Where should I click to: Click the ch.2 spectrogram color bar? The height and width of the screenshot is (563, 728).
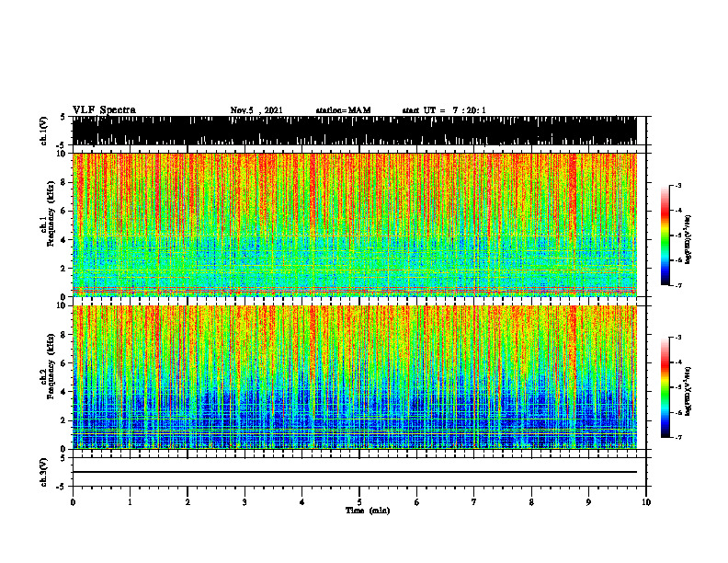[665, 387]
